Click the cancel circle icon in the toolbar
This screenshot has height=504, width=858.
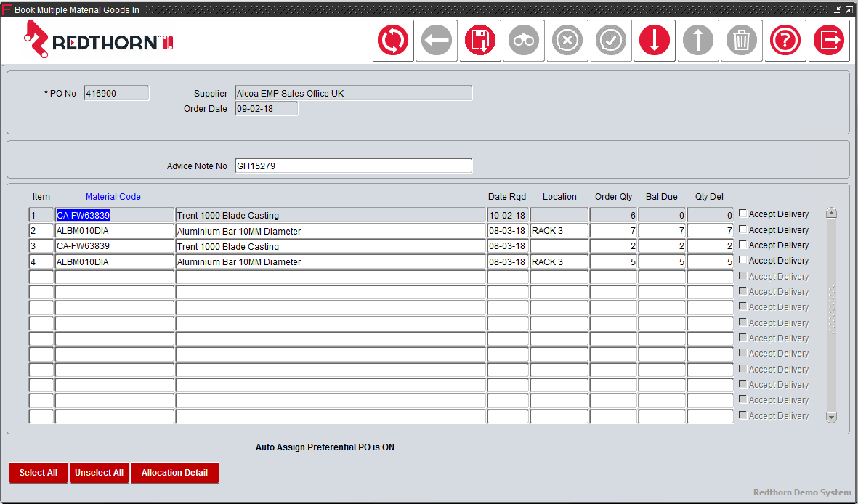[567, 40]
